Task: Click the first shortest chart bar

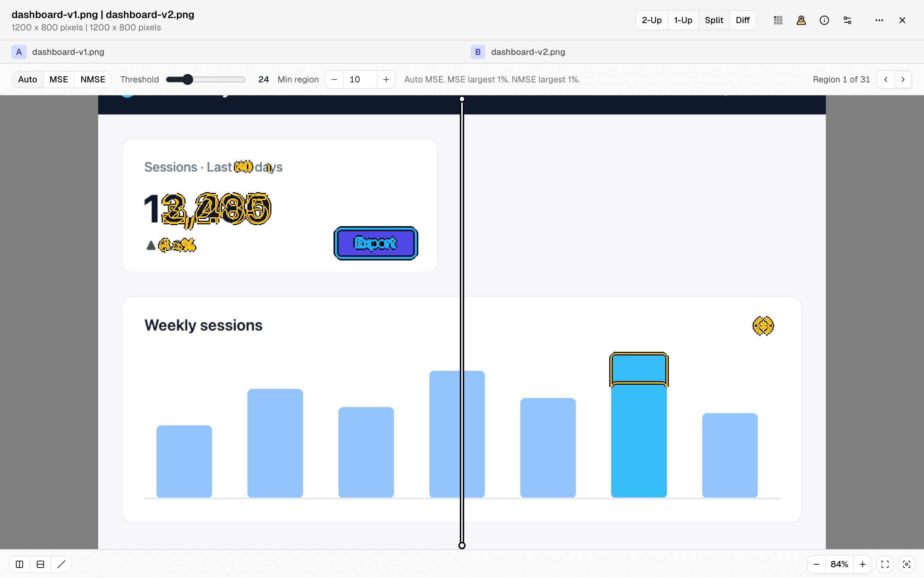Action: [184, 461]
